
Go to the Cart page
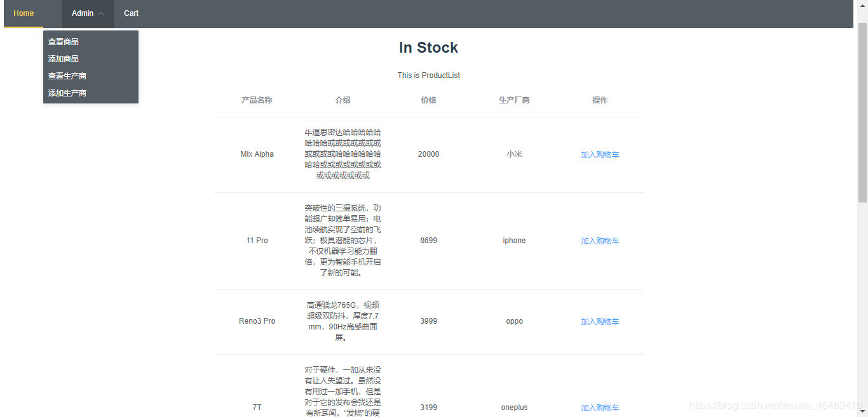[x=131, y=13]
